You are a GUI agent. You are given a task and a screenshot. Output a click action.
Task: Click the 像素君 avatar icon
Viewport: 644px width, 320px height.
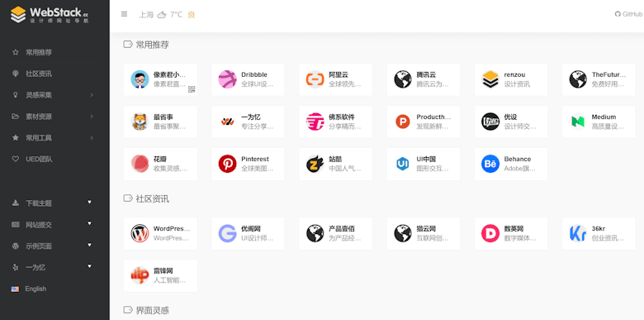(x=140, y=79)
